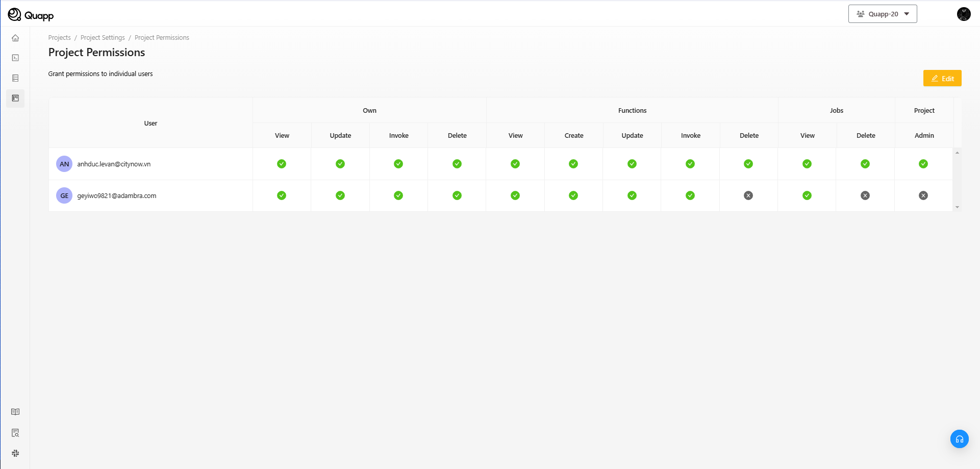The width and height of the screenshot is (980, 469).
Task: Click anhduc.levan Project Admin checkmark
Action: click(923, 164)
